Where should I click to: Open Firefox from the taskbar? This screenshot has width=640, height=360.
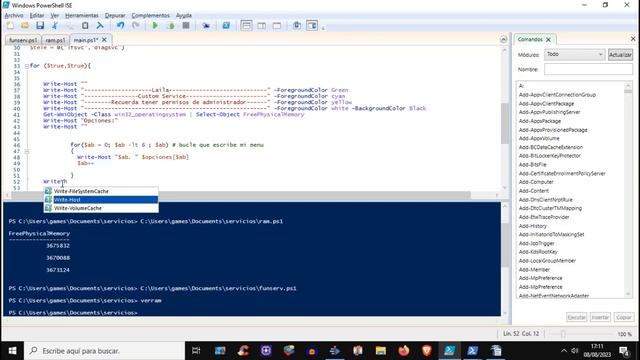(404, 351)
